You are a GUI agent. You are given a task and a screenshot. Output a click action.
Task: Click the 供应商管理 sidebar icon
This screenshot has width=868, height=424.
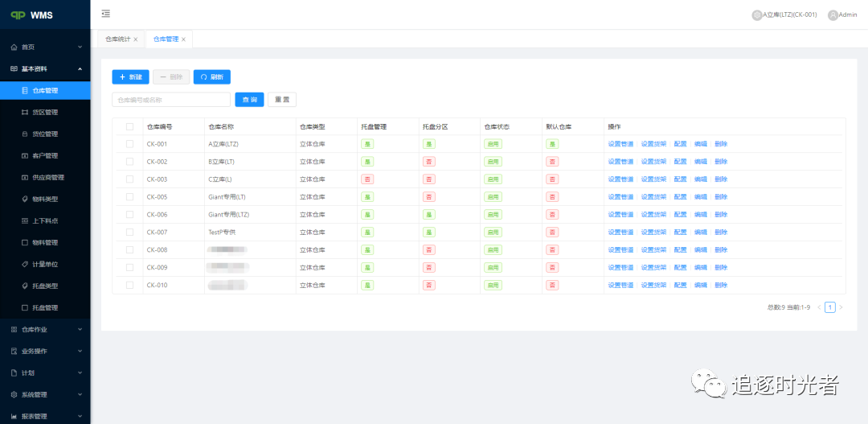click(24, 177)
